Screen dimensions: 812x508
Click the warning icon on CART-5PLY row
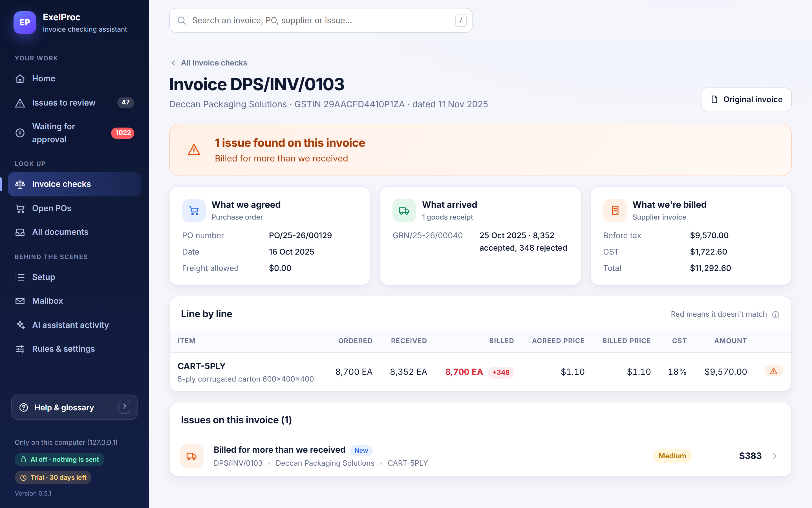click(x=773, y=371)
